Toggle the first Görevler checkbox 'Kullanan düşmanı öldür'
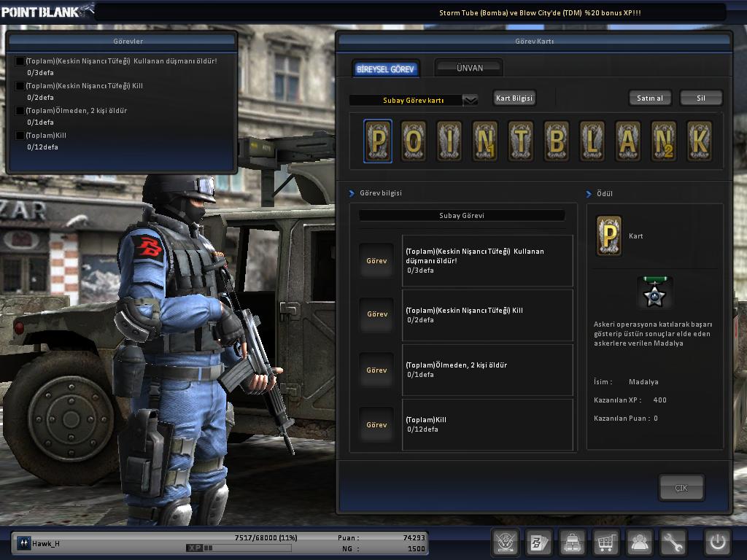Viewport: 747px width, 560px height. coord(20,61)
